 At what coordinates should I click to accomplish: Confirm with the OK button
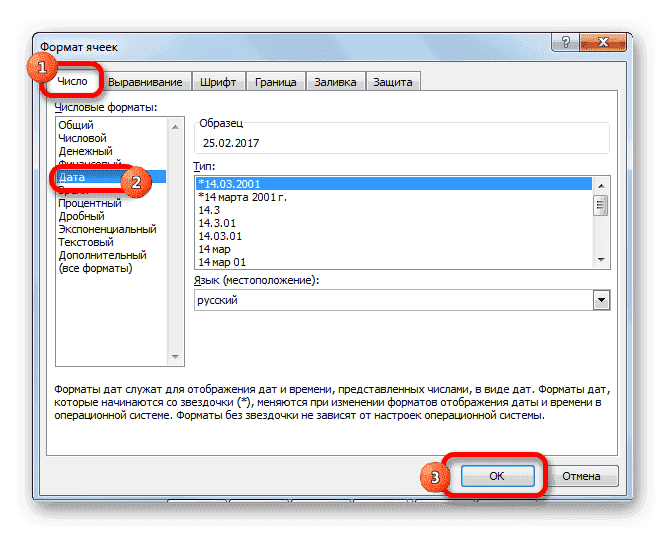tap(497, 476)
